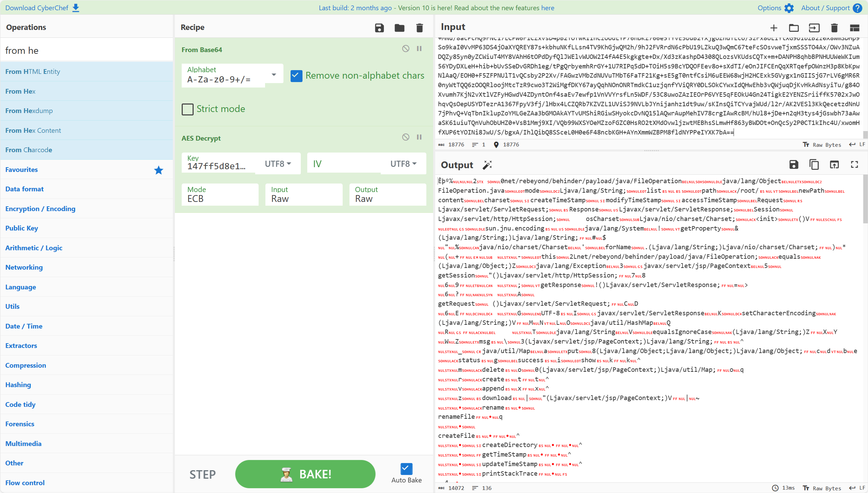Viewport: 868px width, 493px height.
Task: Set breakpoint on From Base64 operation
Action: (x=419, y=49)
